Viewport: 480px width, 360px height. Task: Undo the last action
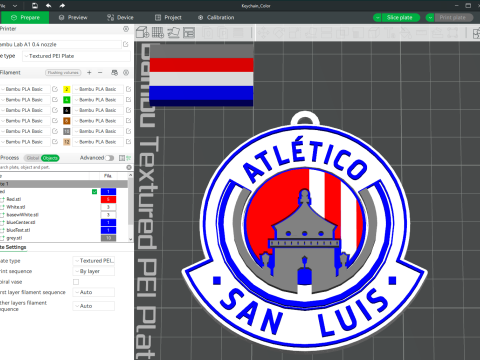click(x=49, y=6)
